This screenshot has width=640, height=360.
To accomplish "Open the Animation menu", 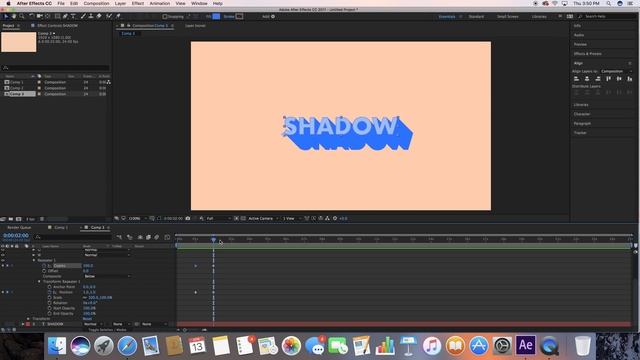I will coord(160,3).
